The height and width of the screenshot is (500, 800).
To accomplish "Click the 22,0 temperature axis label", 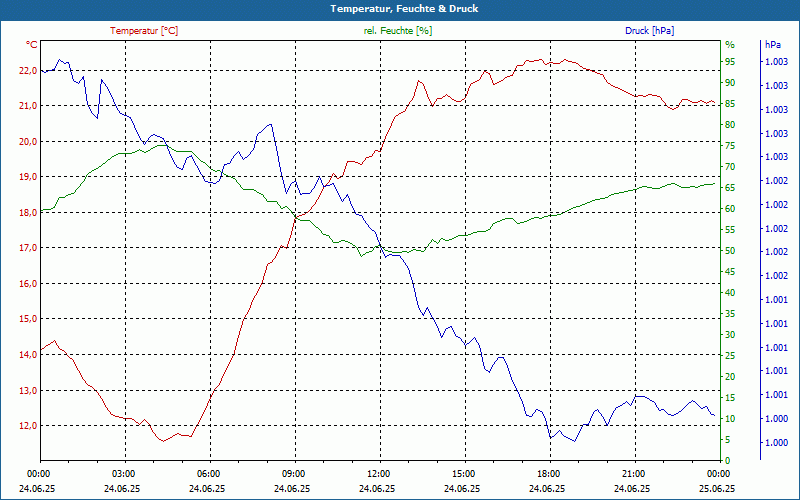I will pos(28,71).
